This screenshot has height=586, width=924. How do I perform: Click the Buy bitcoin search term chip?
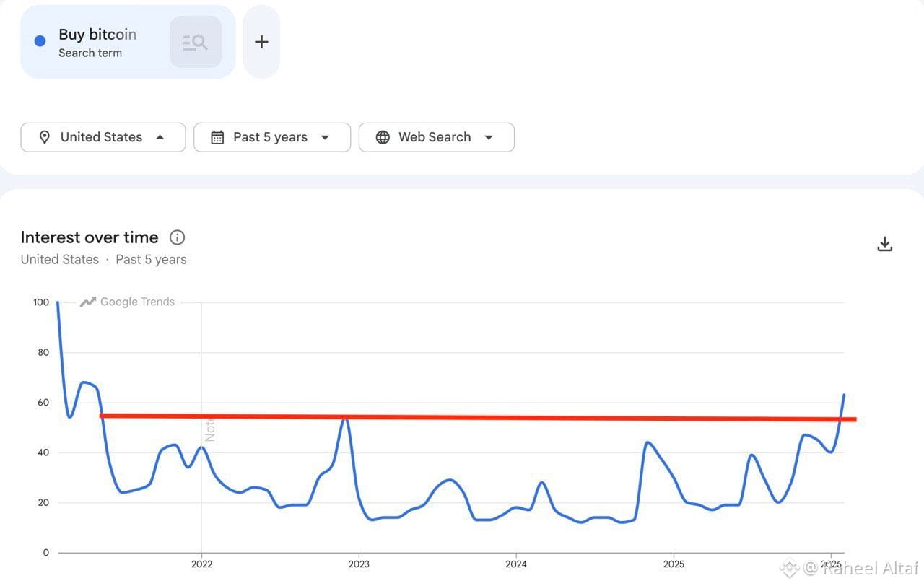[128, 42]
